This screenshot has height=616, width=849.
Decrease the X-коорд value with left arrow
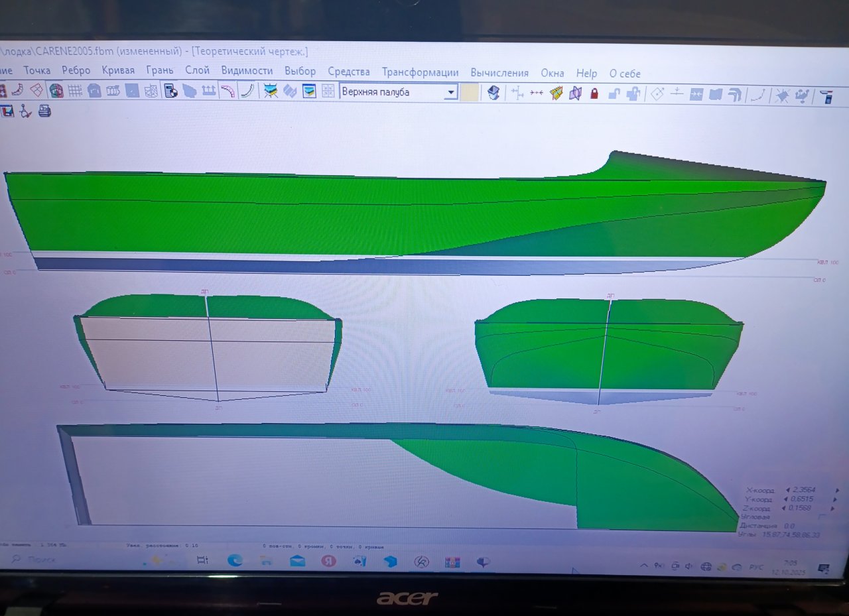[787, 490]
